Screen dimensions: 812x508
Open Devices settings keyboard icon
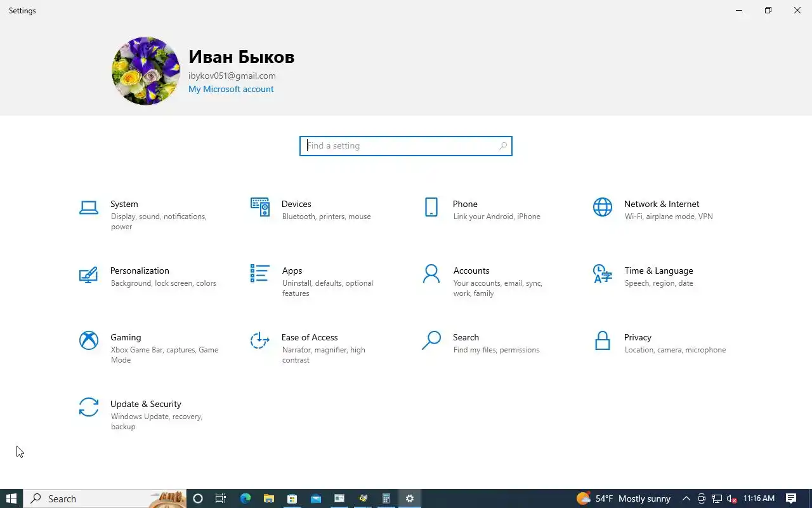(x=260, y=207)
